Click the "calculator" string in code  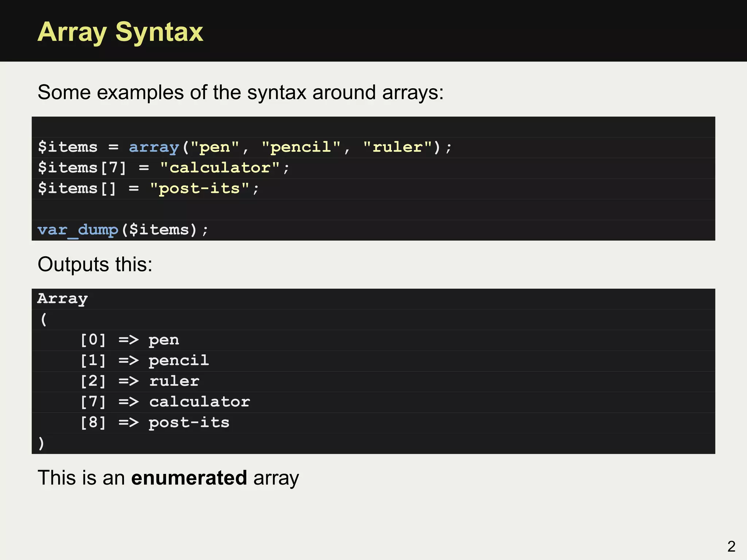[220, 168]
